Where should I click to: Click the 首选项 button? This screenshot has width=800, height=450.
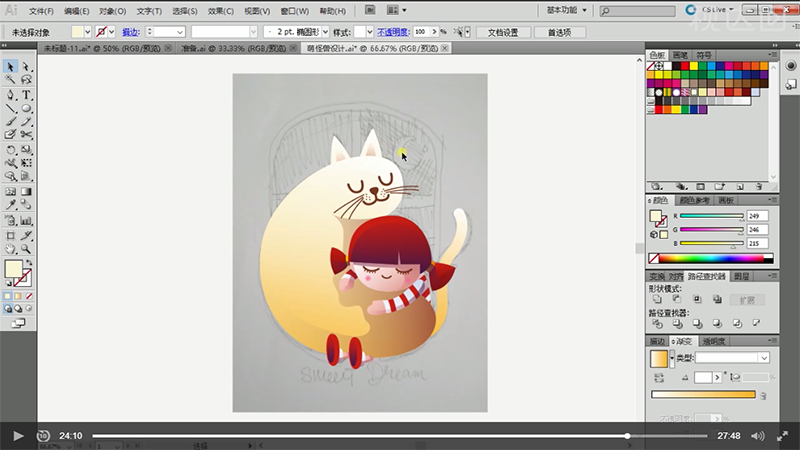[559, 32]
